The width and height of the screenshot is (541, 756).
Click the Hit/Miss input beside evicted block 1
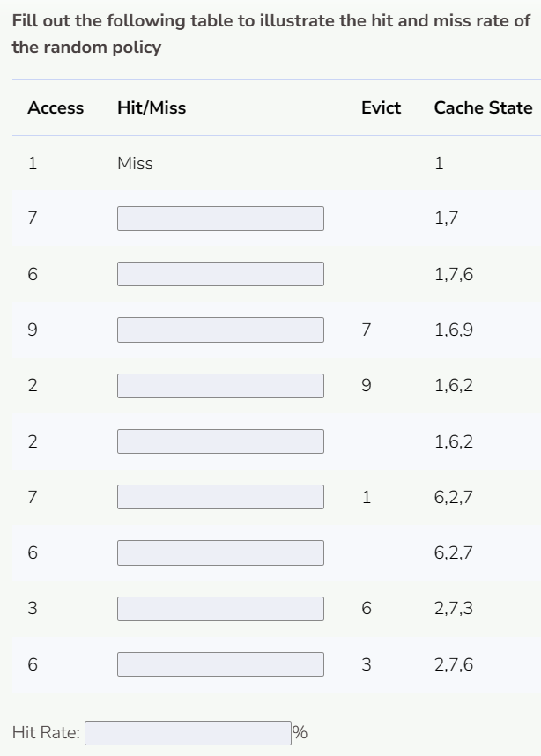[220, 497]
